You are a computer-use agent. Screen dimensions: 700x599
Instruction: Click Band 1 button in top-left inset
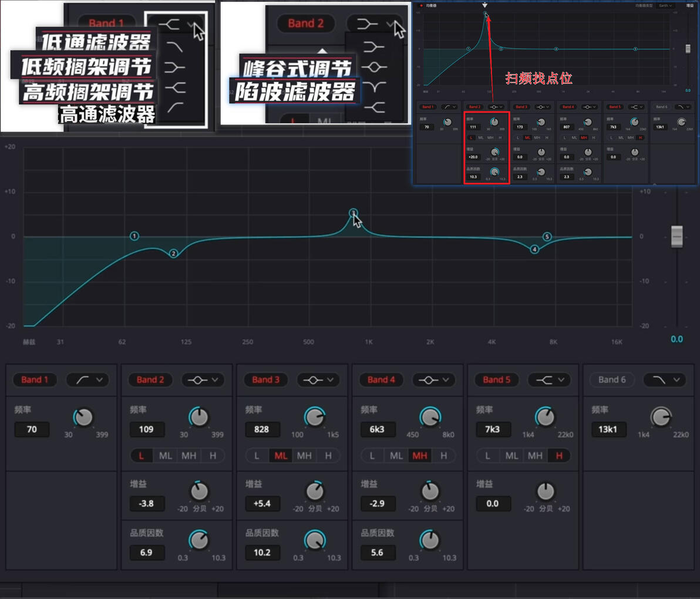[106, 23]
